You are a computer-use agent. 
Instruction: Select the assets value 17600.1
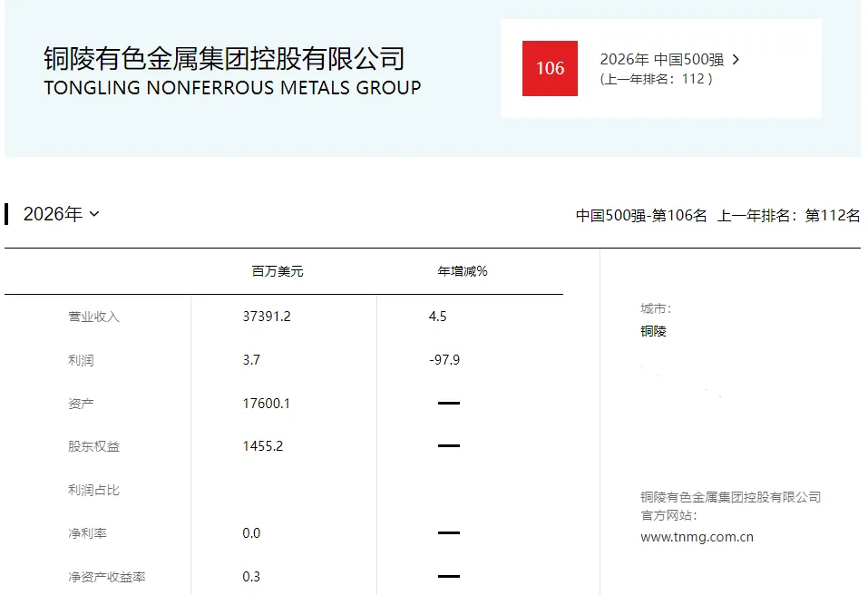(267, 403)
